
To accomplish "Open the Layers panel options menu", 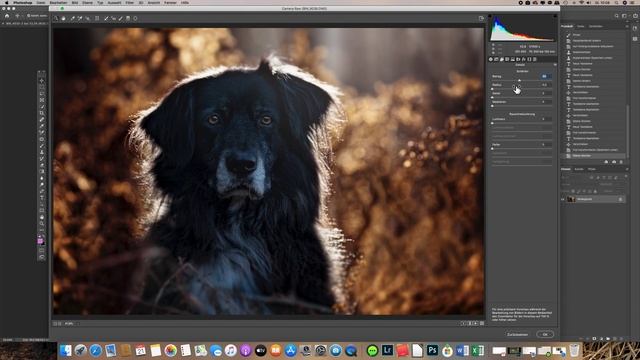I will click(x=627, y=169).
